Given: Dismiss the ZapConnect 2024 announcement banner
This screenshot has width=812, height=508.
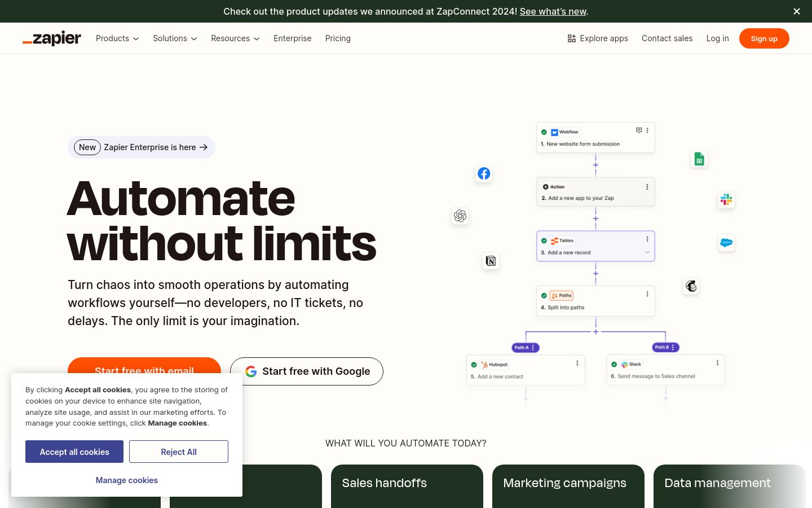Looking at the screenshot, I should click(797, 11).
